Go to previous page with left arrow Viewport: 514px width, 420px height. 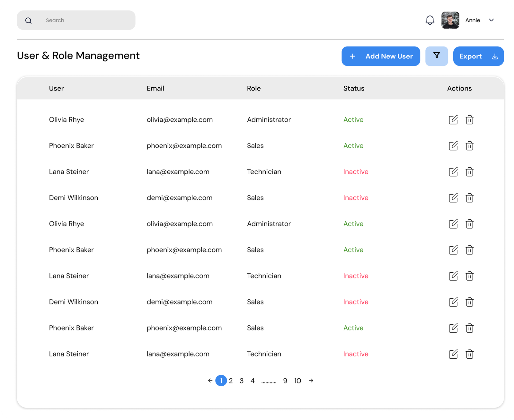click(210, 381)
